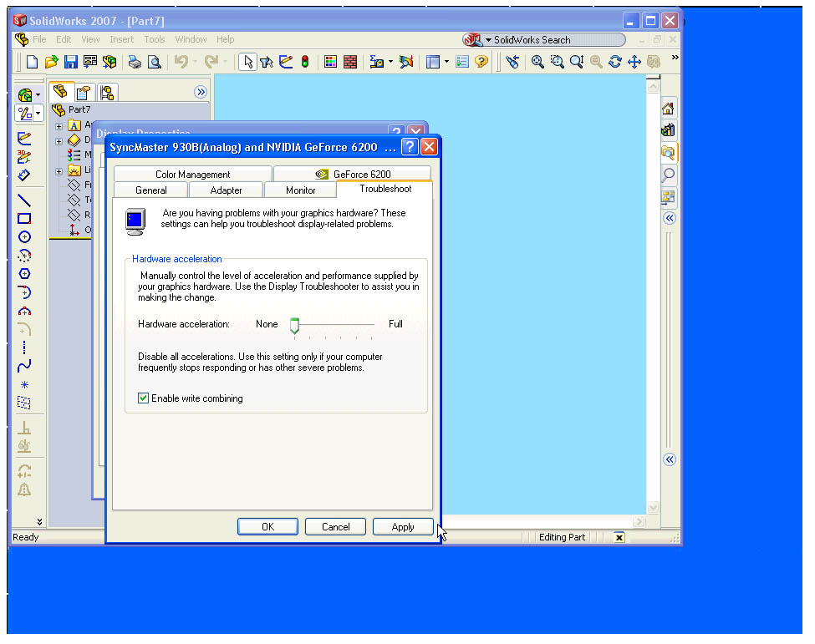This screenshot has height=644, width=815.
Task: Click the Rebuild traffic light icon
Action: click(x=305, y=63)
